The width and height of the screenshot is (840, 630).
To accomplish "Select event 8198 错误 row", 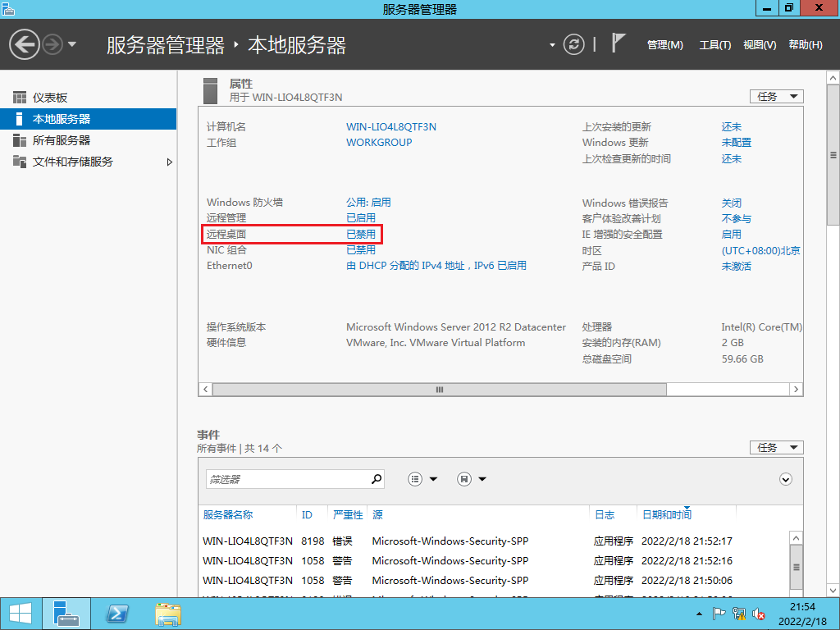I will [494, 541].
